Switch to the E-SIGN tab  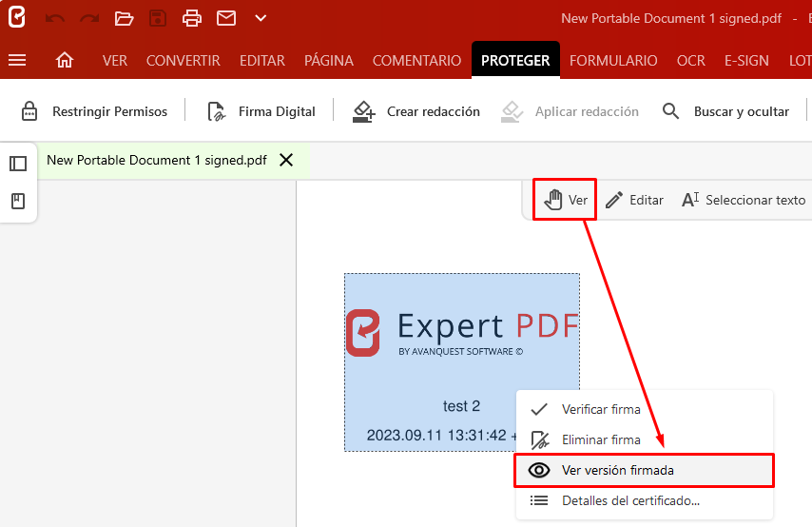[746, 61]
